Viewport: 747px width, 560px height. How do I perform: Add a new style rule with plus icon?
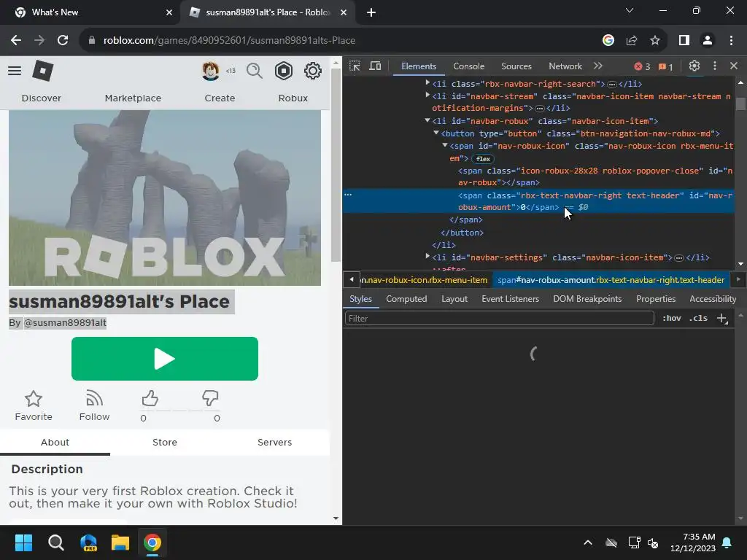click(722, 319)
